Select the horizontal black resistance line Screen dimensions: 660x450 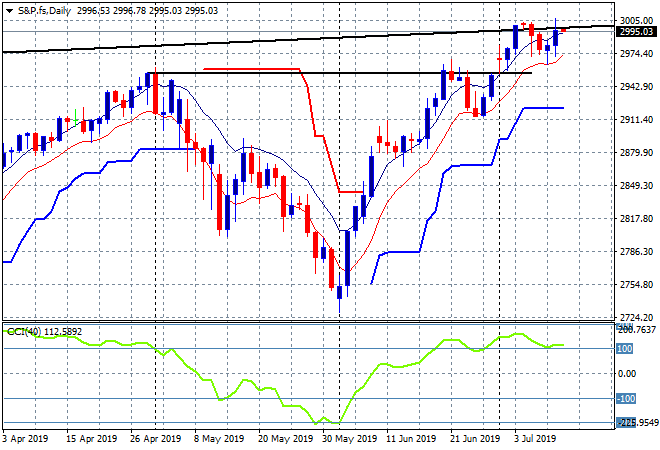(339, 73)
